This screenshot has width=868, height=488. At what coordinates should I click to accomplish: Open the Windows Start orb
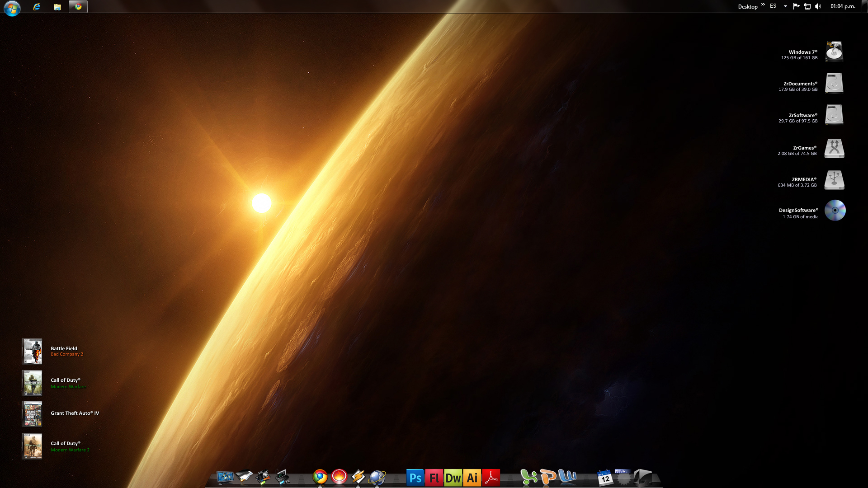(x=12, y=8)
